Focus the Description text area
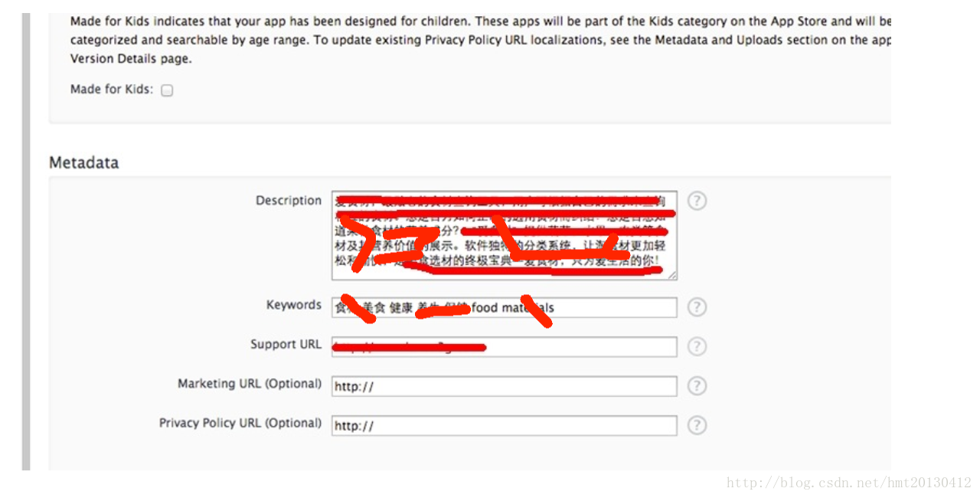The width and height of the screenshot is (980, 498). tap(505, 235)
